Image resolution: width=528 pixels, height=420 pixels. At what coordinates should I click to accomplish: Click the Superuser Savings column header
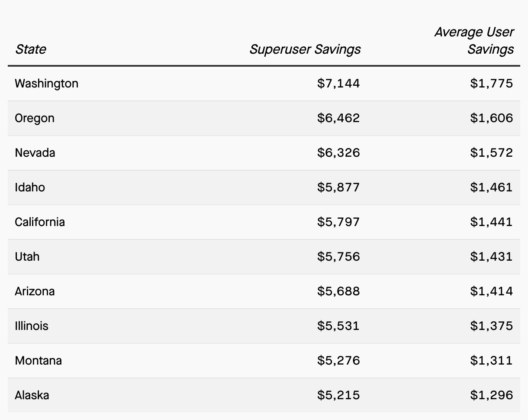[x=305, y=49]
